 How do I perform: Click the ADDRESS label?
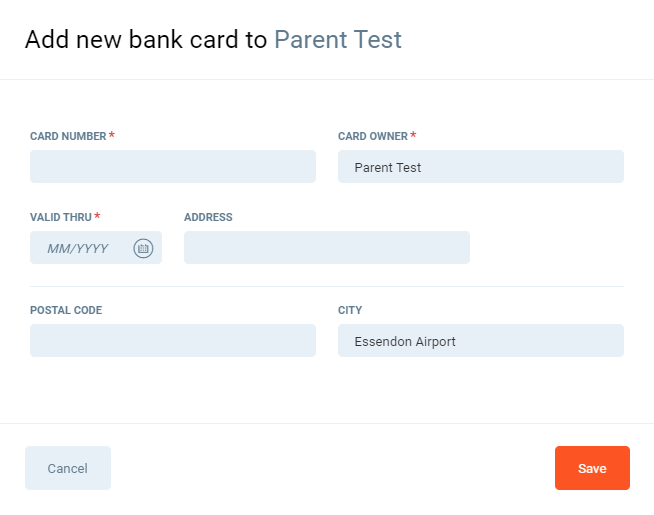pyautogui.click(x=208, y=217)
